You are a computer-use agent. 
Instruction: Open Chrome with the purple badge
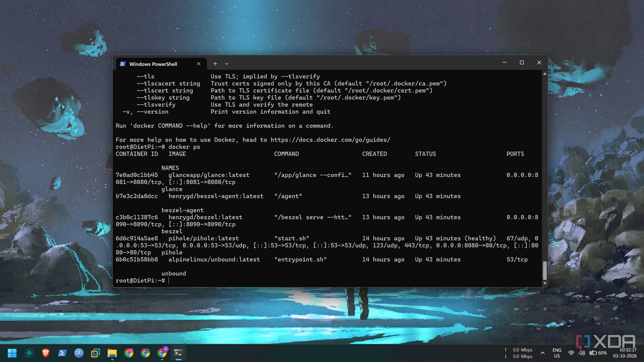click(x=162, y=352)
